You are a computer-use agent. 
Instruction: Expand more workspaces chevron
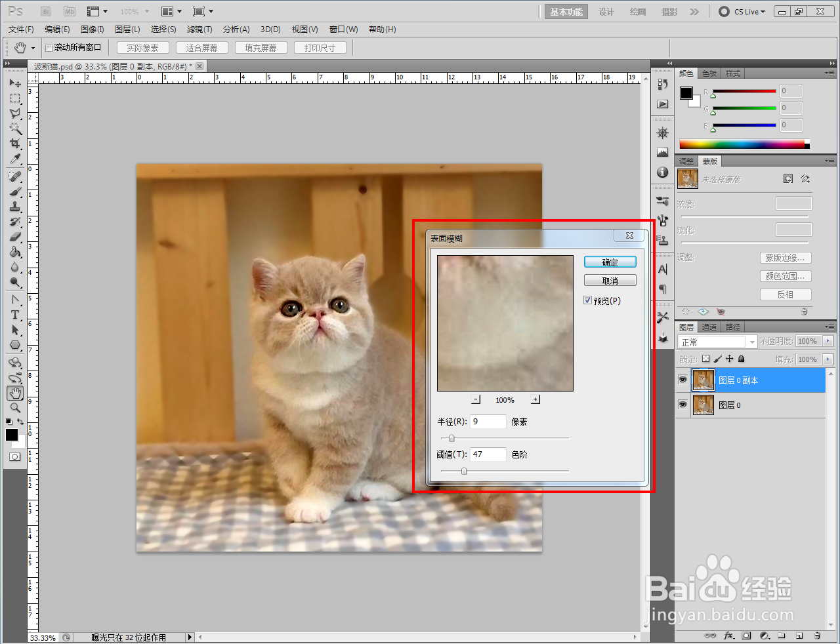(694, 12)
